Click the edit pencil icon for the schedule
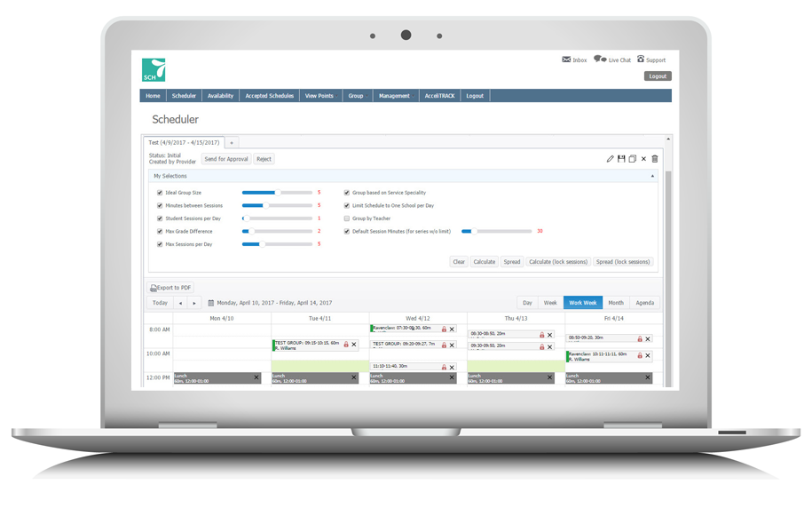 [610, 159]
